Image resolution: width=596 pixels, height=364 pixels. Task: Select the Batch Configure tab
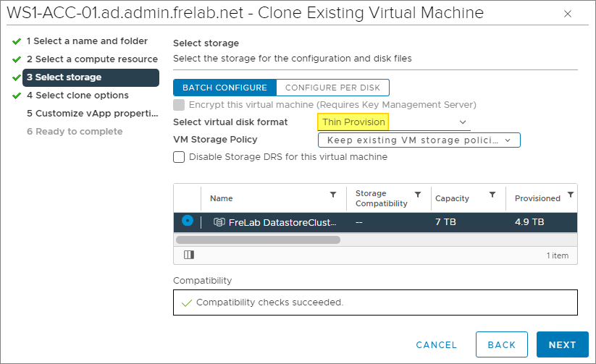point(224,88)
